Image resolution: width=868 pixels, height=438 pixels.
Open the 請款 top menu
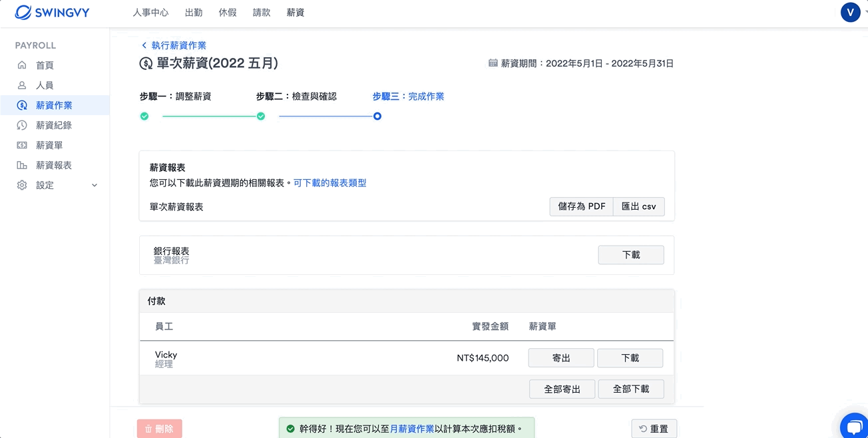[x=262, y=13]
